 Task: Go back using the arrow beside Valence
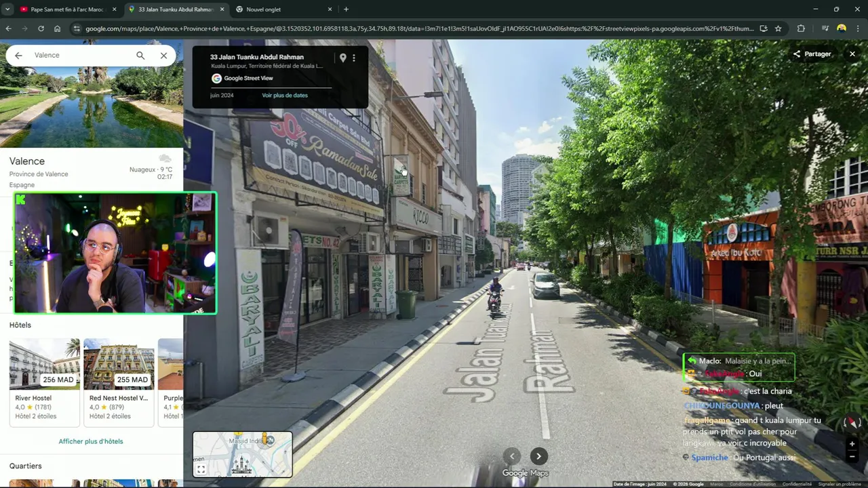point(18,56)
